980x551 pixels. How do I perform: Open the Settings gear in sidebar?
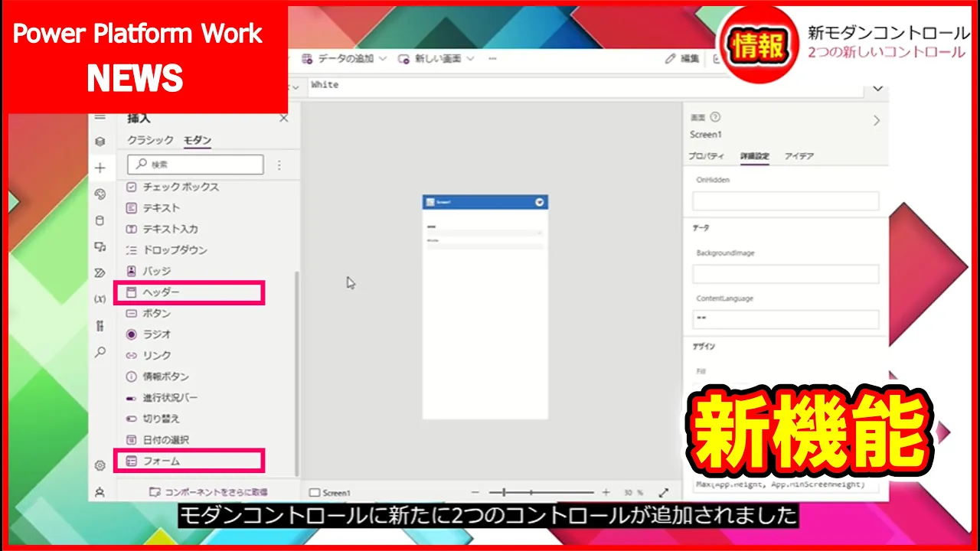100,465
